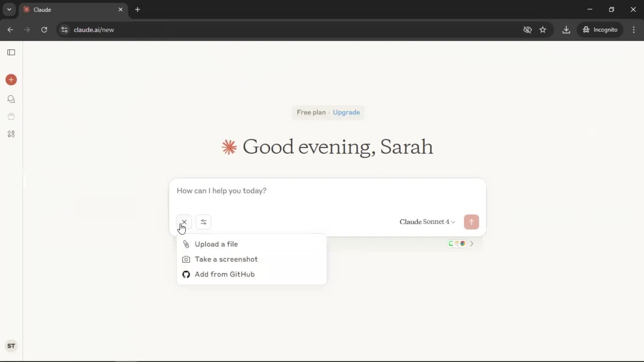Expand the connected apps chevron arrow

(472, 244)
